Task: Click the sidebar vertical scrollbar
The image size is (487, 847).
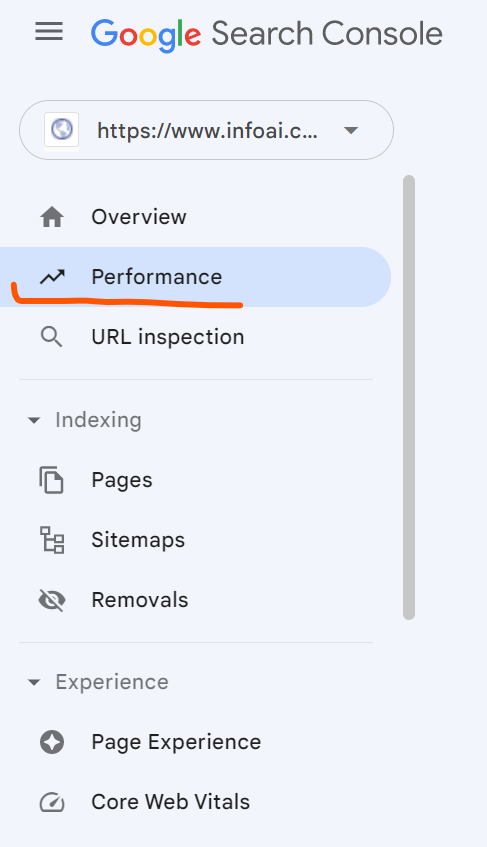Action: click(x=409, y=397)
